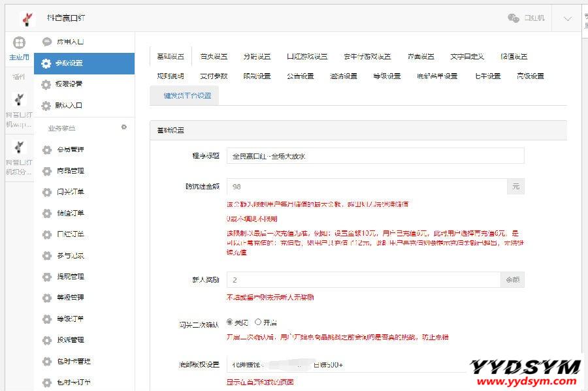The width and height of the screenshot is (588, 391).
Task: Switch to the 分销设置 tab
Action: pyautogui.click(x=256, y=57)
